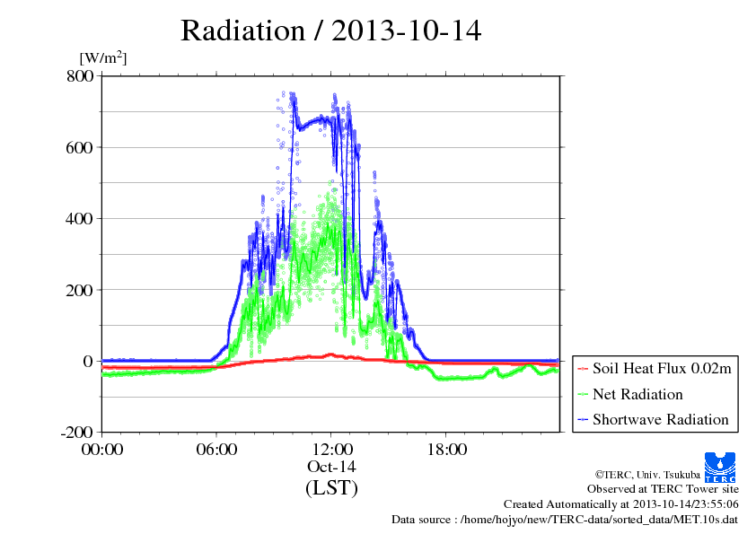Click the ©TERC, Univ. Tsukuba credit text
Image resolution: width=756 pixels, height=534 pixels.
pyautogui.click(x=647, y=473)
